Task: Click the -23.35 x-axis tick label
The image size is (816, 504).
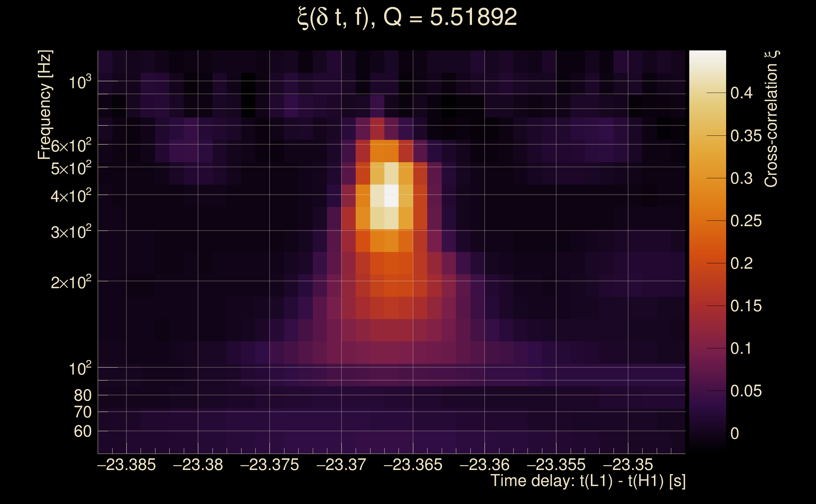Action: 628,465
